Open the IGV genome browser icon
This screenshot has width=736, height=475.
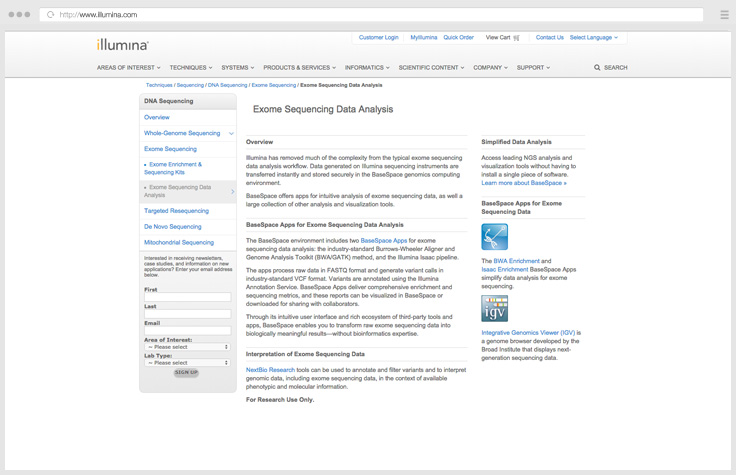[494, 308]
